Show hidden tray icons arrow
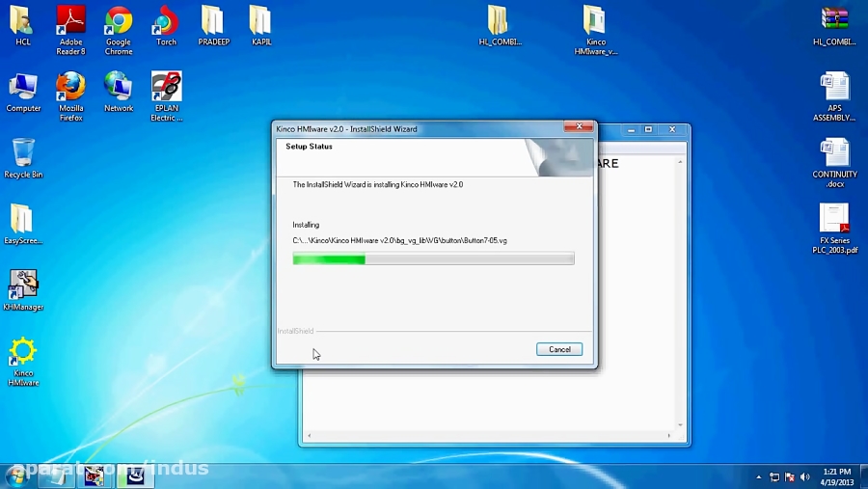 (x=759, y=476)
